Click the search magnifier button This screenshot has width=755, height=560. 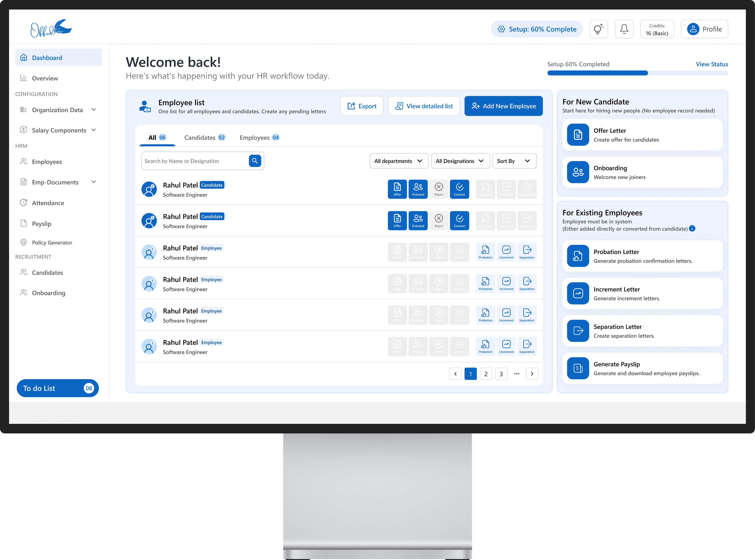(255, 161)
